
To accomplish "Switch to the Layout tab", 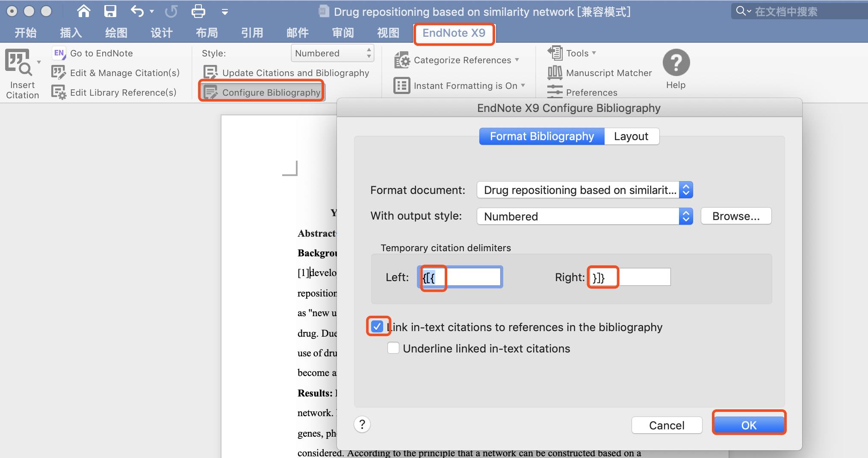I will (x=631, y=136).
